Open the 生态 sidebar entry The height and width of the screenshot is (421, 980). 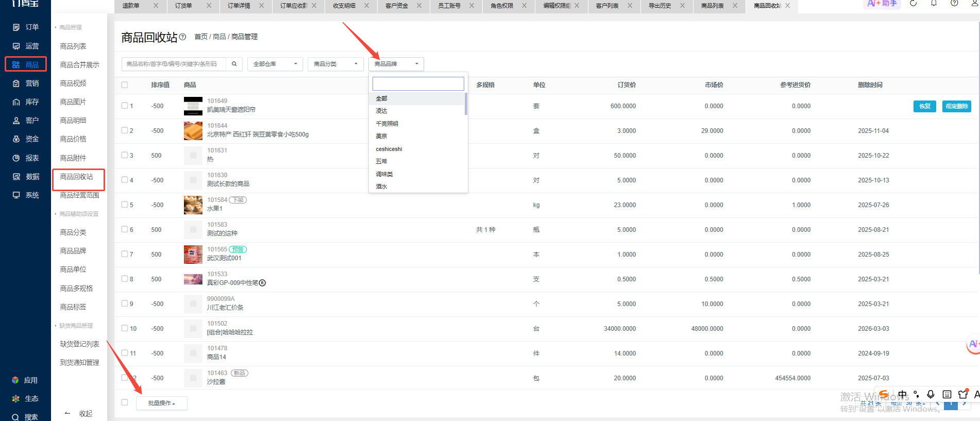coord(25,399)
